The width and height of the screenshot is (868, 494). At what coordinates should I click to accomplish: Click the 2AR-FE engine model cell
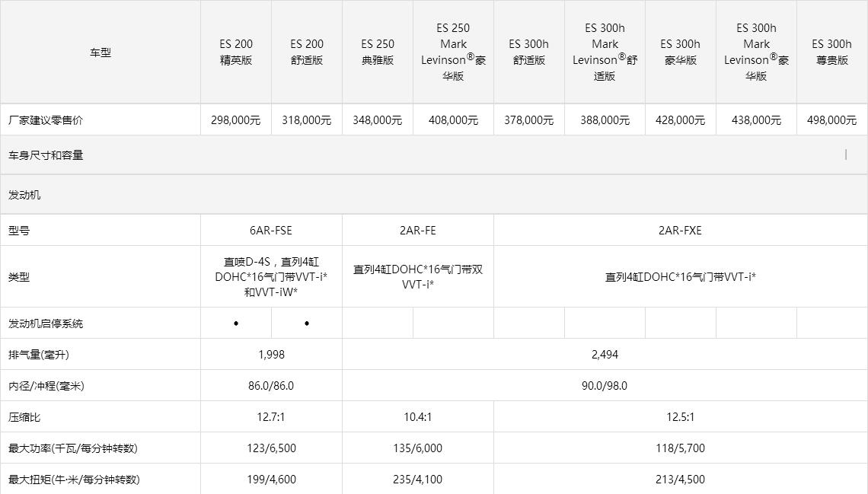tap(418, 231)
